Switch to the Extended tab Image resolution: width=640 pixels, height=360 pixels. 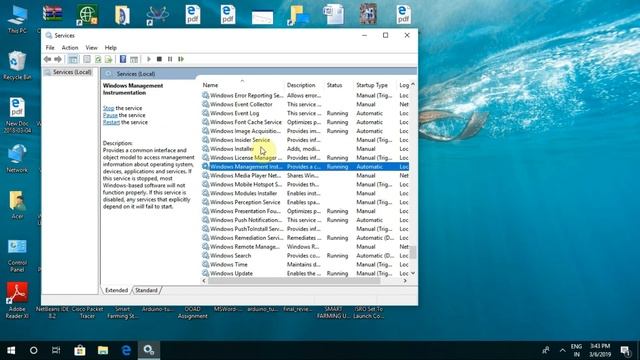click(116, 290)
